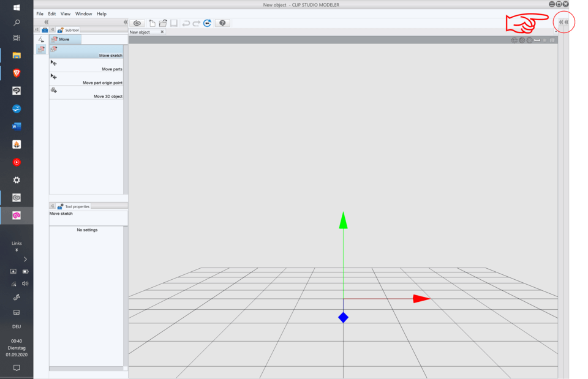Open help via the question mark icon
588x379 pixels.
(x=222, y=23)
